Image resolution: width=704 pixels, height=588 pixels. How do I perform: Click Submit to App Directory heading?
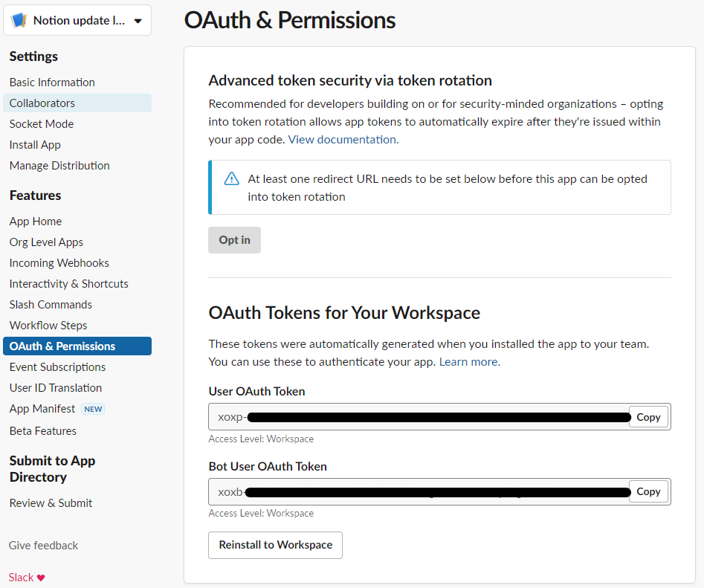[x=52, y=468]
